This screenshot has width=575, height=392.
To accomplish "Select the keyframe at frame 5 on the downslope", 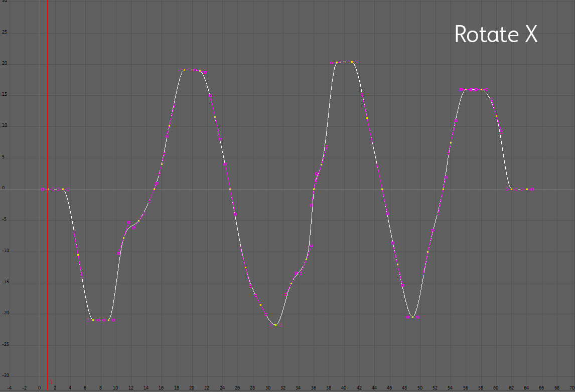I will click(78, 255).
